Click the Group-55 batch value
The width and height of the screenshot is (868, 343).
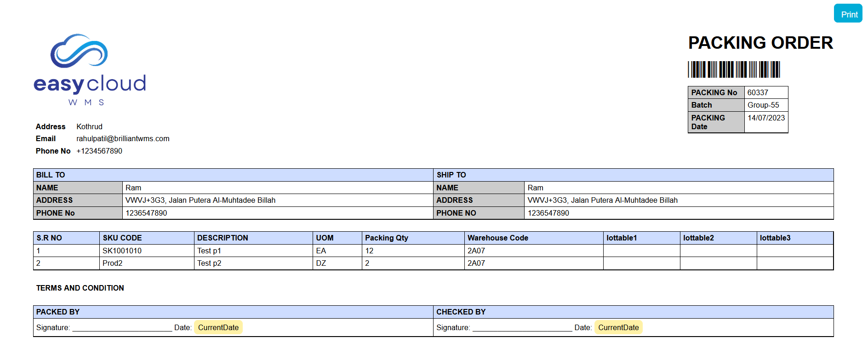(763, 105)
